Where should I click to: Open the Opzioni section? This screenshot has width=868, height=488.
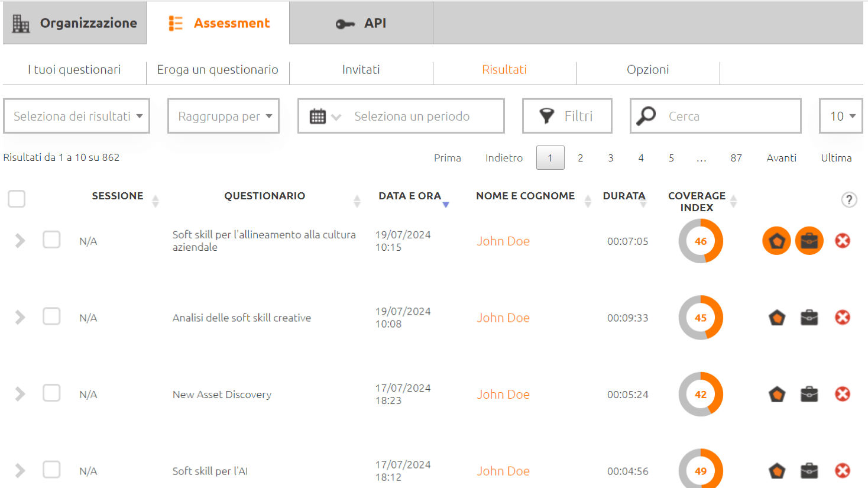coord(648,70)
